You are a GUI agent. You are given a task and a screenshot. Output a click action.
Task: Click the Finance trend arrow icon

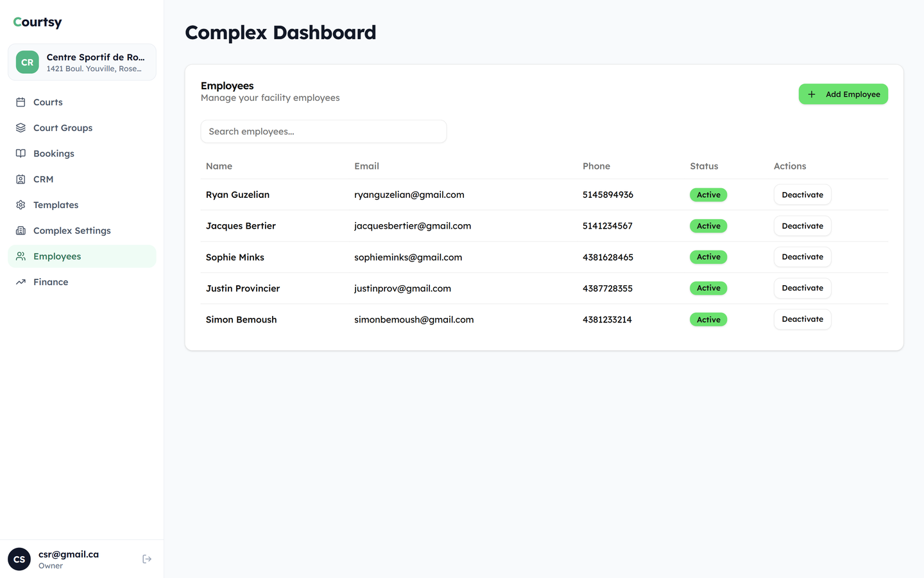[21, 282]
